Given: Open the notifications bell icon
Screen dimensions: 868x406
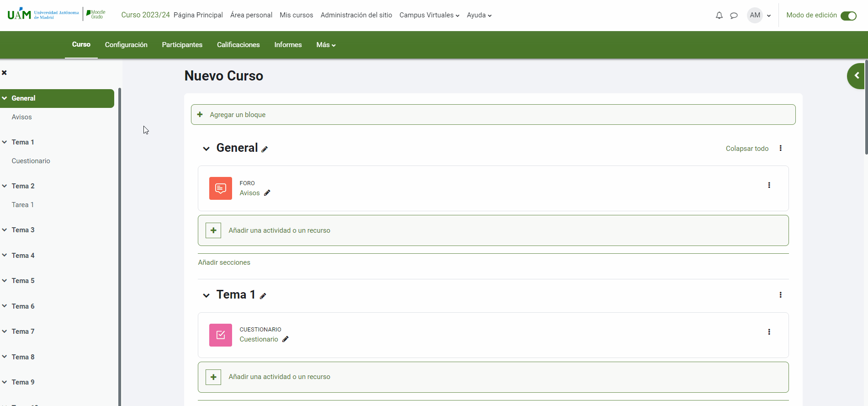Looking at the screenshot, I should [719, 16].
